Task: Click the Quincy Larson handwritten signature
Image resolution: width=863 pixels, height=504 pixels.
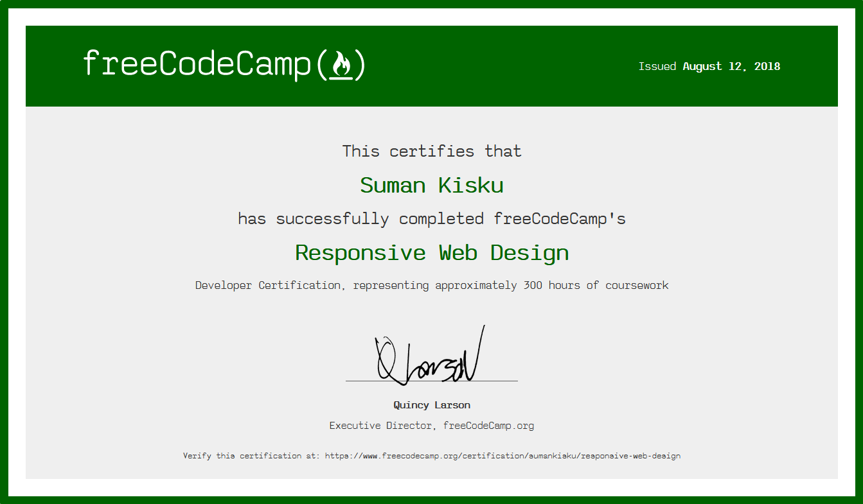Action: (x=429, y=355)
